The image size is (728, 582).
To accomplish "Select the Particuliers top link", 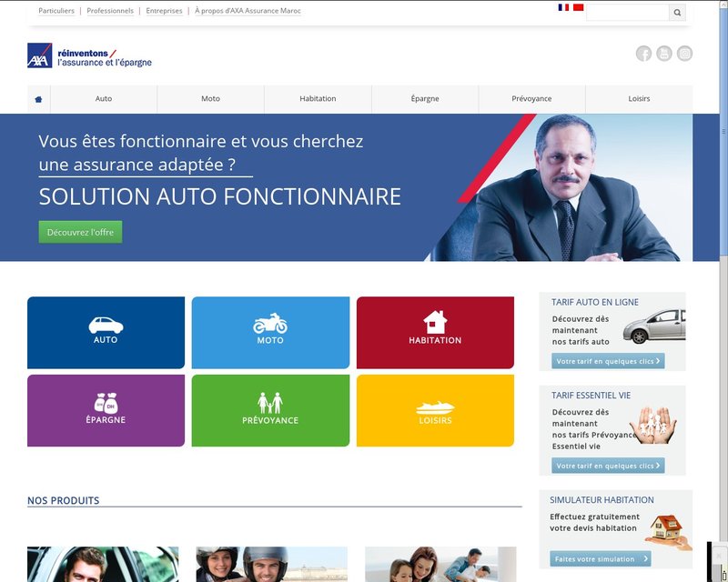I will click(56, 11).
